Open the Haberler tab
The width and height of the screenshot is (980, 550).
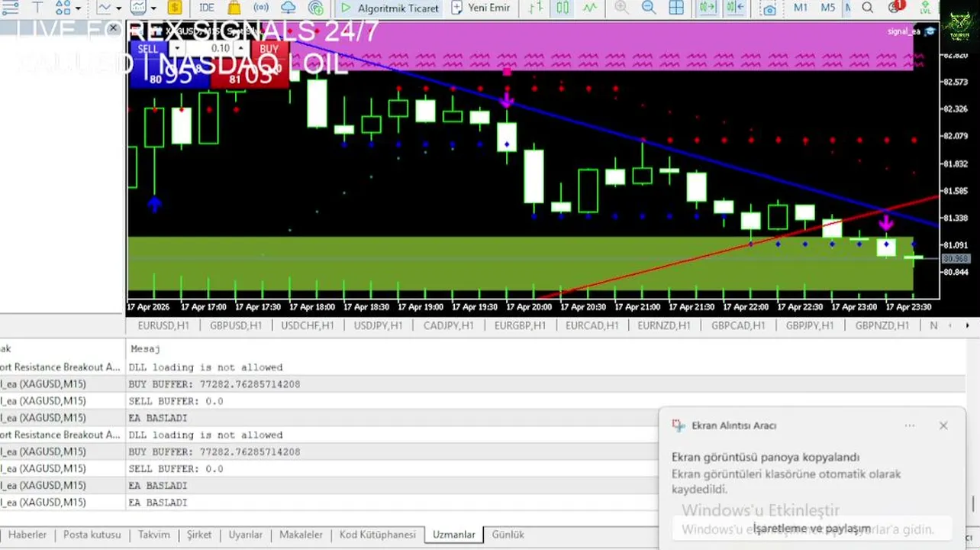point(27,535)
